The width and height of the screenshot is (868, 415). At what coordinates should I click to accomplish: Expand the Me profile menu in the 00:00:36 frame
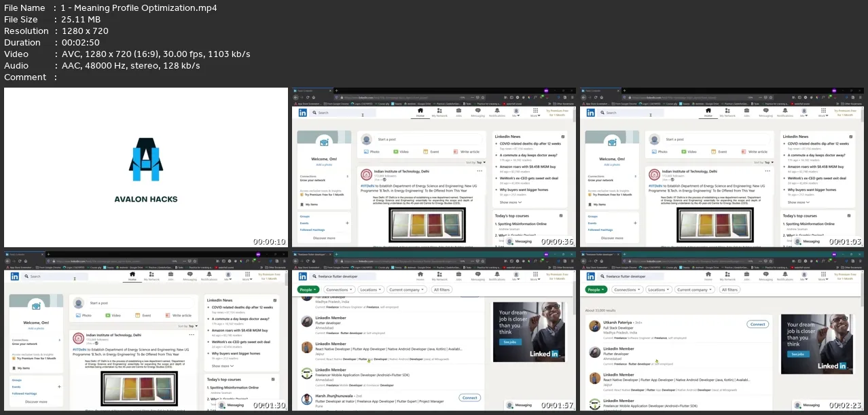[x=516, y=111]
